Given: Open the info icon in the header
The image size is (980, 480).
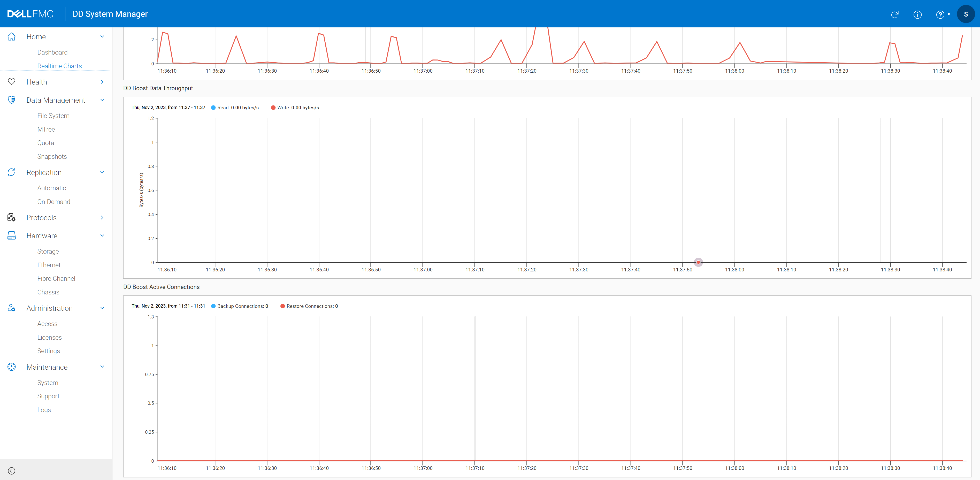Looking at the screenshot, I should [918, 14].
